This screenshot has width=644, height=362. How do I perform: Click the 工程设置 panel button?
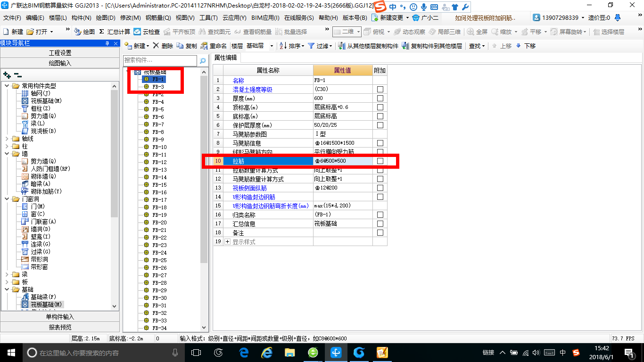pos(60,53)
